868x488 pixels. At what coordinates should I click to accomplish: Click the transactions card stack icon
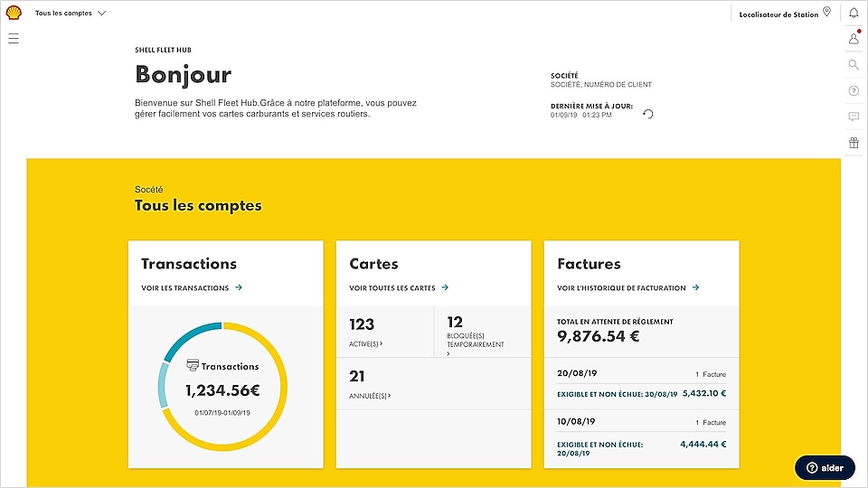[192, 365]
